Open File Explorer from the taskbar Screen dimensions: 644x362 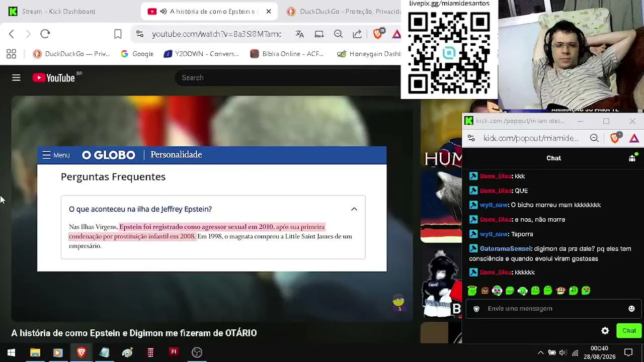[35, 352]
